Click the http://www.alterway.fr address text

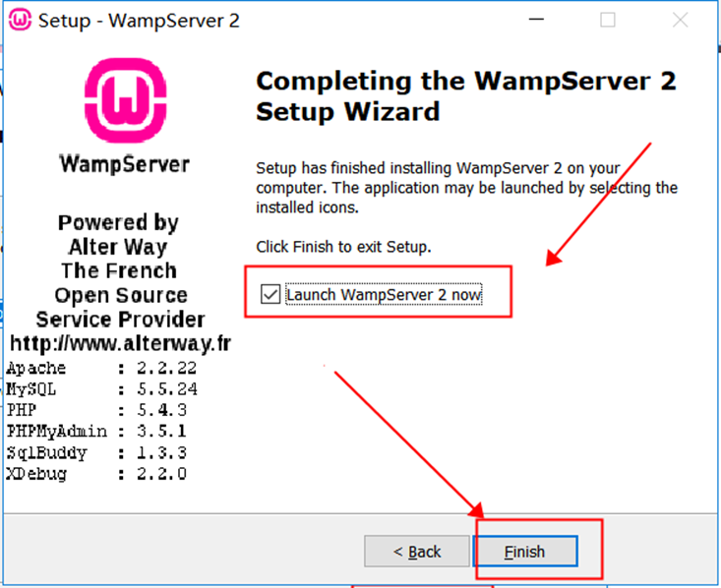[x=120, y=343]
